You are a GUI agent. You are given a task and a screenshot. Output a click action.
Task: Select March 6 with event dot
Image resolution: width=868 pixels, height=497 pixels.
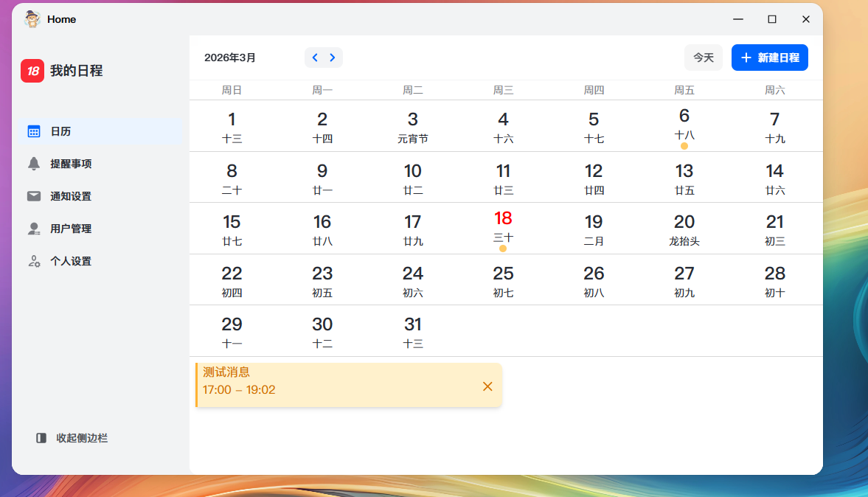684,124
